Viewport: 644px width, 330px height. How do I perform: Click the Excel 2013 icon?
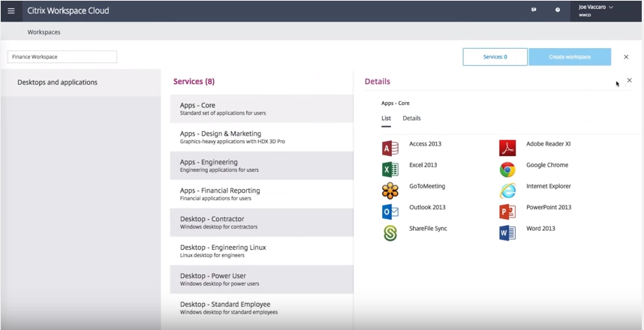coord(390,169)
